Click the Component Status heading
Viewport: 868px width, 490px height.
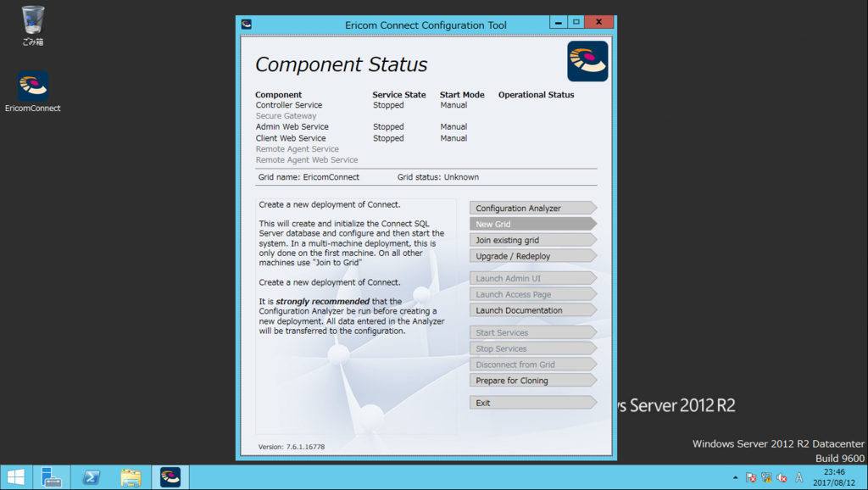(x=341, y=64)
